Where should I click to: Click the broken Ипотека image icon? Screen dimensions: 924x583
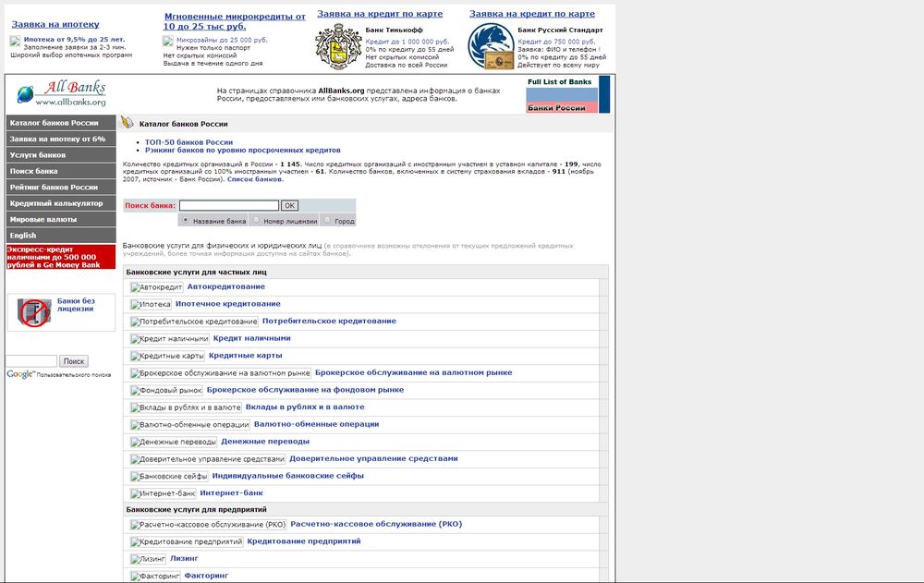[x=151, y=304]
